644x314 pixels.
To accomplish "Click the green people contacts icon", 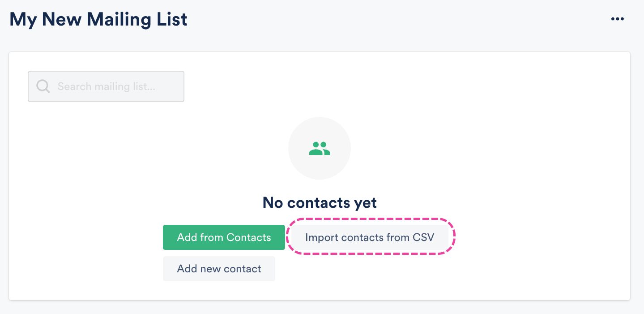I will tap(320, 148).
